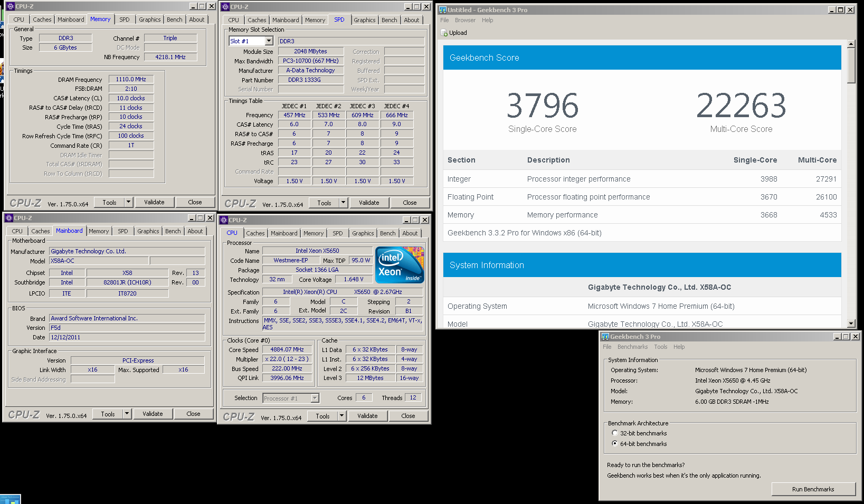Select 32-bit benchmarks radio button
This screenshot has width=864, height=504.
point(614,433)
